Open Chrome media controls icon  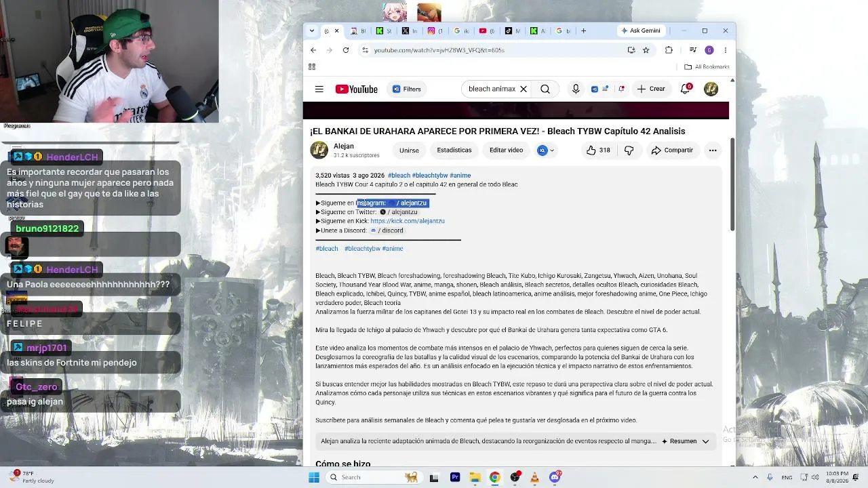pos(693,50)
